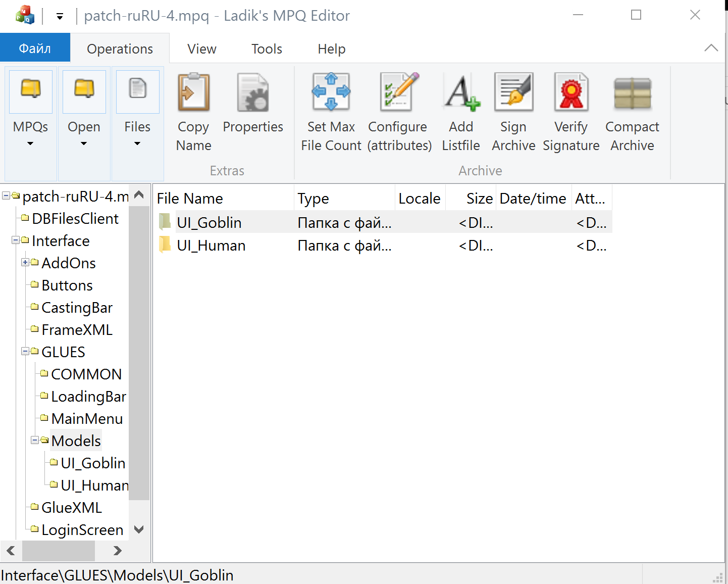The width and height of the screenshot is (728, 584).
Task: Sort by Att... column header
Action: click(592, 199)
